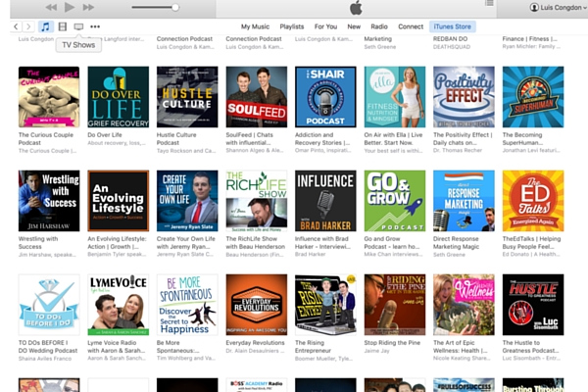
Task: Click author text 'Brad Harker'
Action: [x=310, y=255]
